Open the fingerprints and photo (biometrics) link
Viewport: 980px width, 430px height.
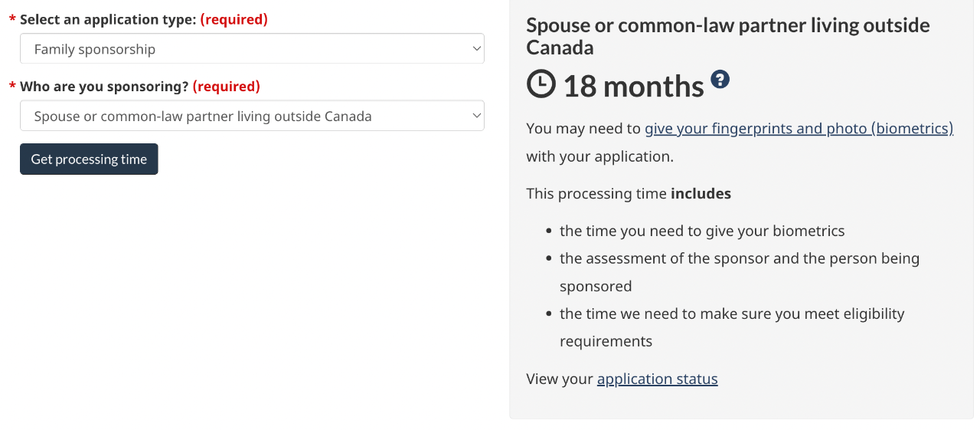pyautogui.click(x=799, y=129)
